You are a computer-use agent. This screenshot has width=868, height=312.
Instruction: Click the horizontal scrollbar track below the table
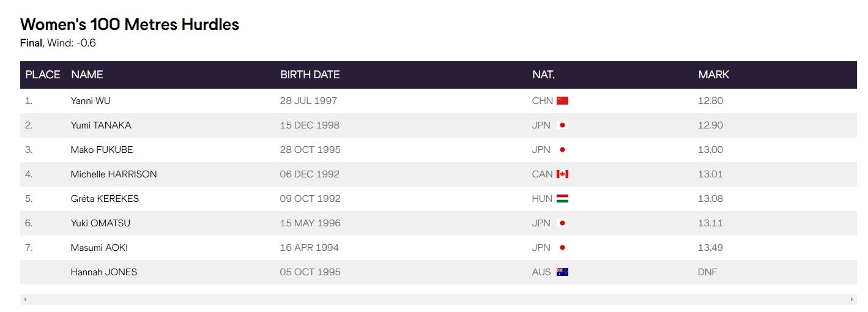coord(438,300)
